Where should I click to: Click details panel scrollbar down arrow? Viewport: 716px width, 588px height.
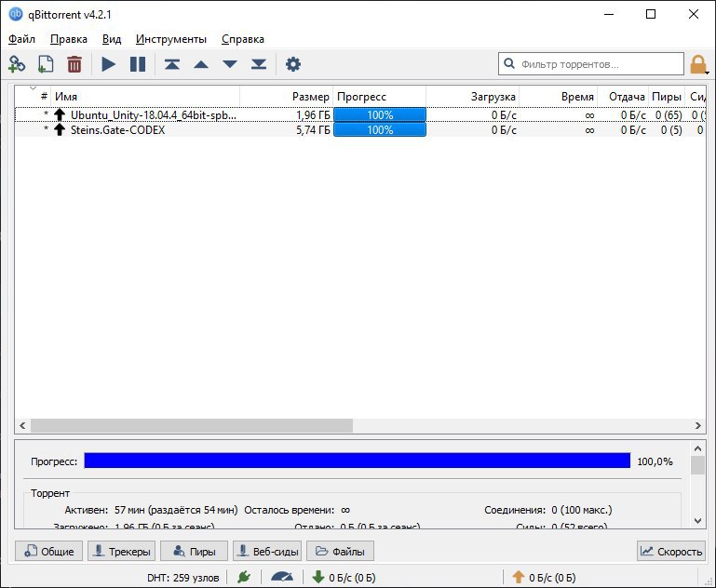point(697,520)
